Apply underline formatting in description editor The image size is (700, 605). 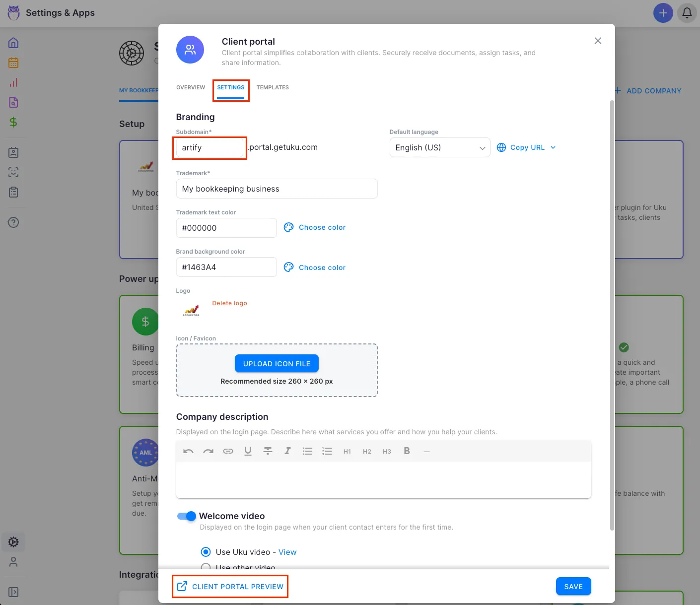pos(248,451)
